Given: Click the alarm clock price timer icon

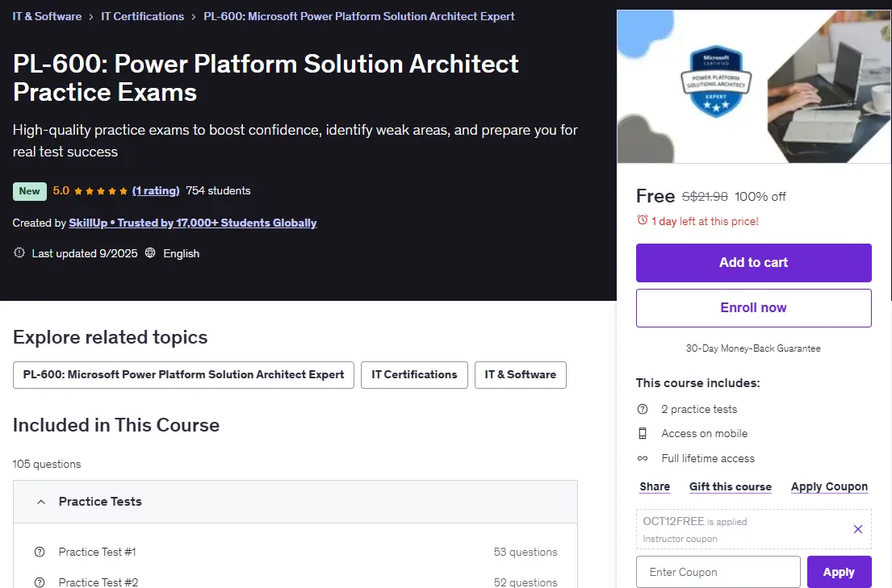Looking at the screenshot, I should click(643, 220).
